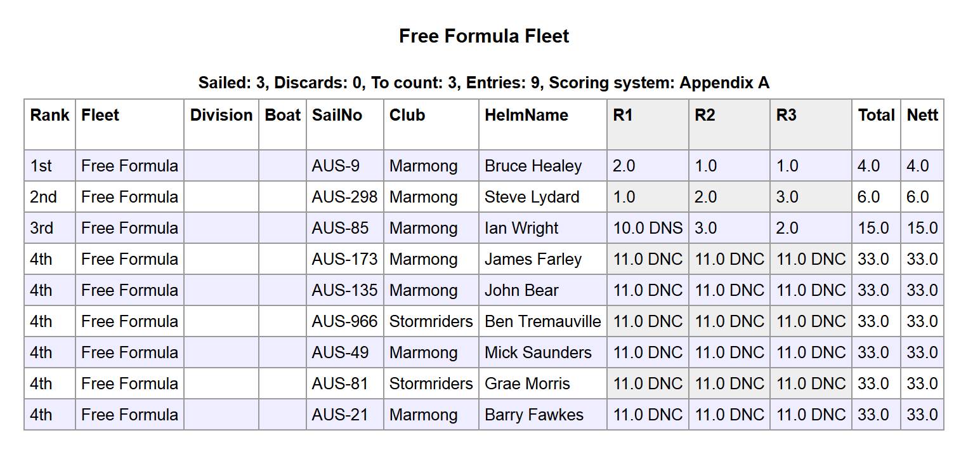Click the scoring system summary line
Screen dimensions: 980x461
click(x=484, y=83)
